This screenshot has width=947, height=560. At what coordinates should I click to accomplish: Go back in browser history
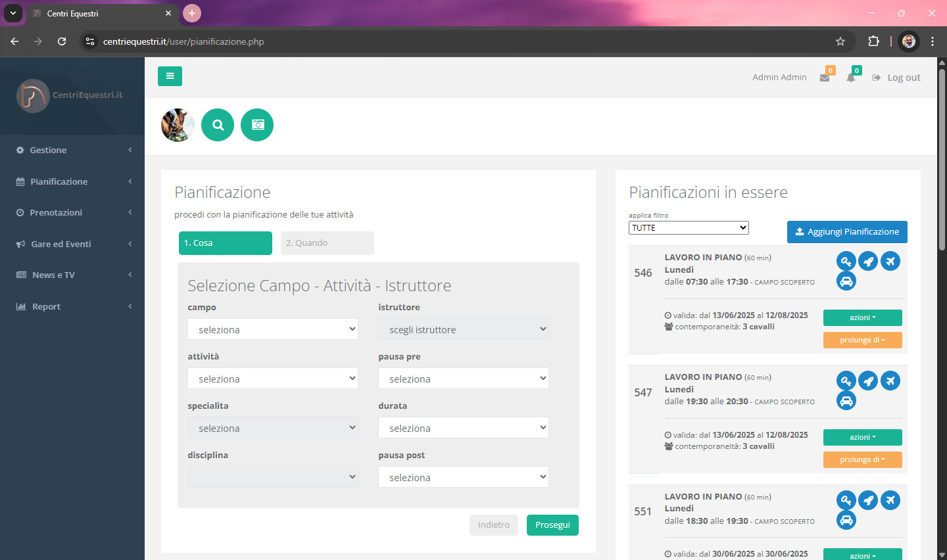[14, 41]
